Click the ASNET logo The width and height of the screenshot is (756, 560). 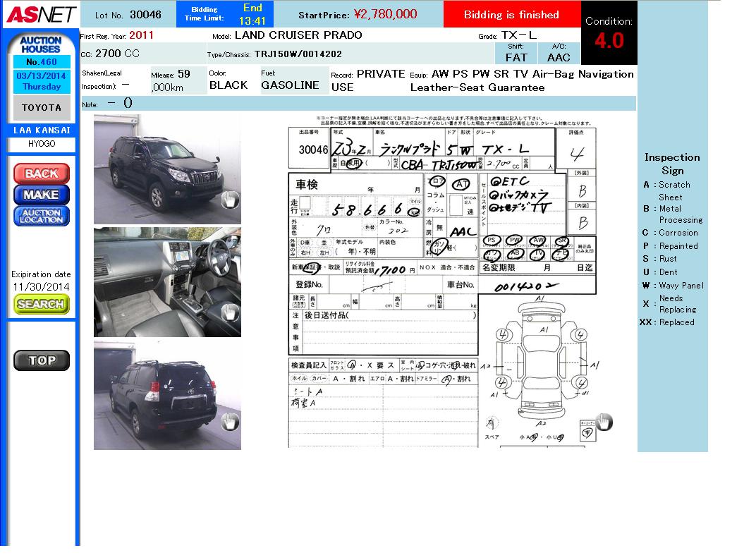(x=41, y=14)
